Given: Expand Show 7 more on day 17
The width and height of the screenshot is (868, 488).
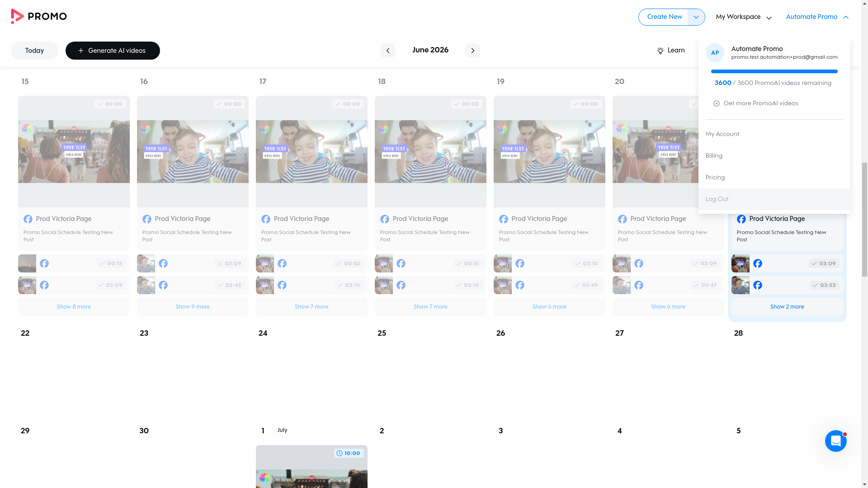Looking at the screenshot, I should click(311, 307).
